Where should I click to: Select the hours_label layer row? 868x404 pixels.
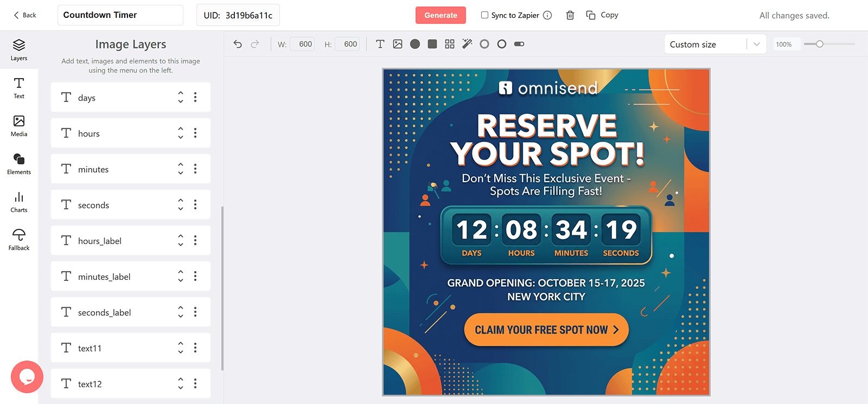tap(131, 240)
